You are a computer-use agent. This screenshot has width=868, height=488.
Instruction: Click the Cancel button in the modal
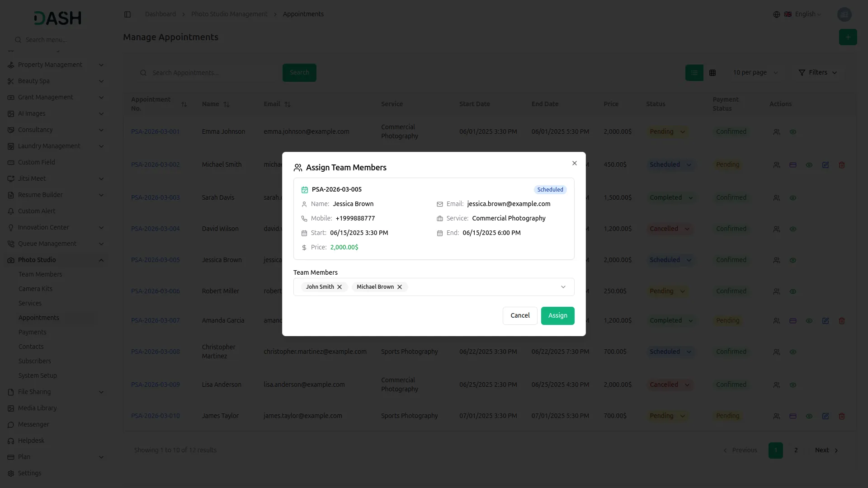520,315
